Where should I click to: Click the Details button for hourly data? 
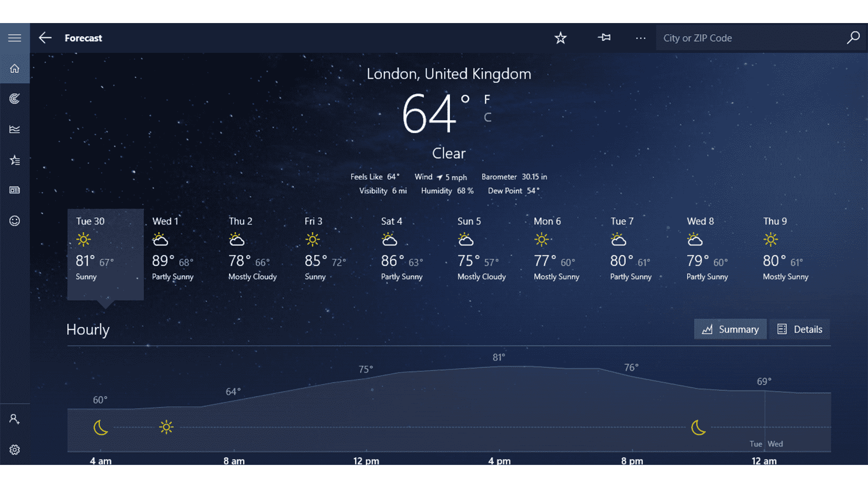[799, 329]
